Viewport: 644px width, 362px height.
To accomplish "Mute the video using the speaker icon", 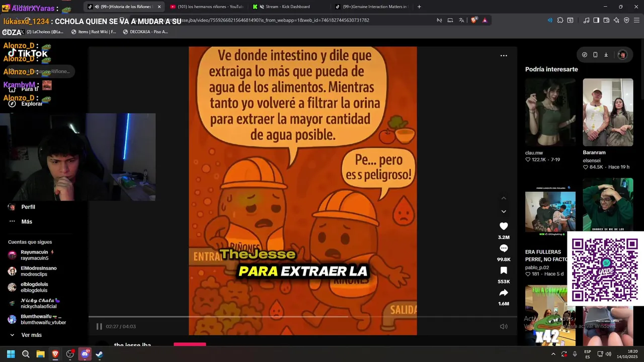I will point(504,326).
